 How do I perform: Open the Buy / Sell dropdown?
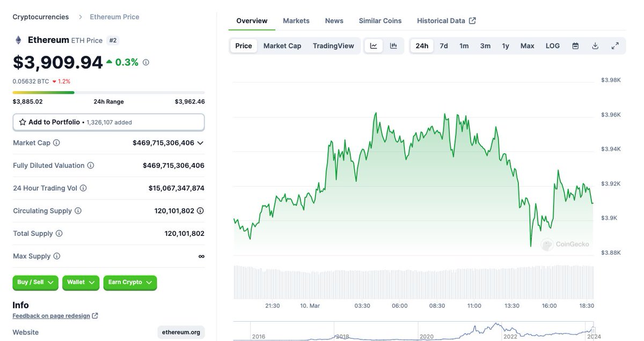tap(35, 283)
